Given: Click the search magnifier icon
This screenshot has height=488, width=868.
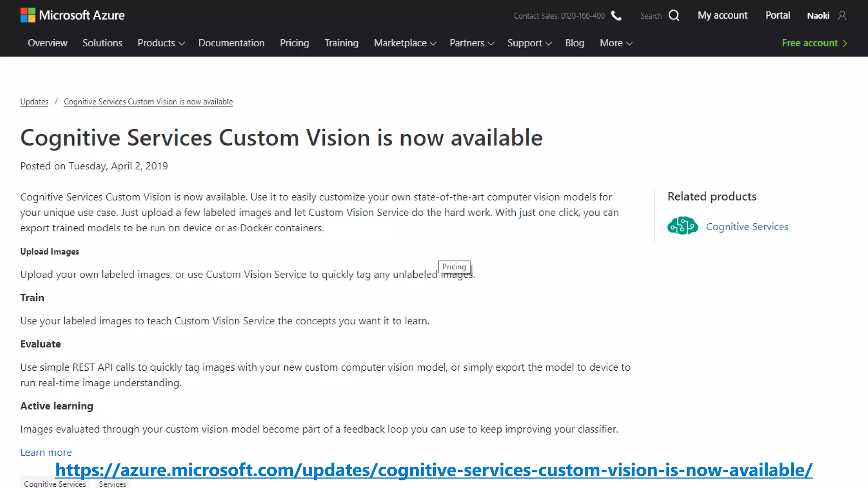Looking at the screenshot, I should coord(674,16).
